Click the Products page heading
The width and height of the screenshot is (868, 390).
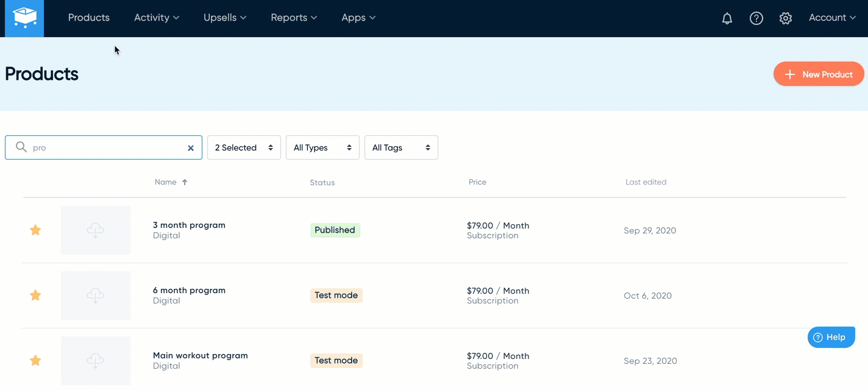(x=41, y=74)
